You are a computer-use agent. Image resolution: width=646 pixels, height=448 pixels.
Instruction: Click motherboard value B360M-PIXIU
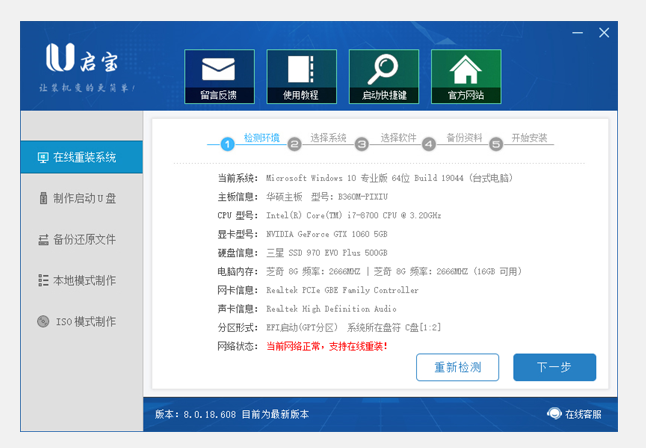(363, 197)
